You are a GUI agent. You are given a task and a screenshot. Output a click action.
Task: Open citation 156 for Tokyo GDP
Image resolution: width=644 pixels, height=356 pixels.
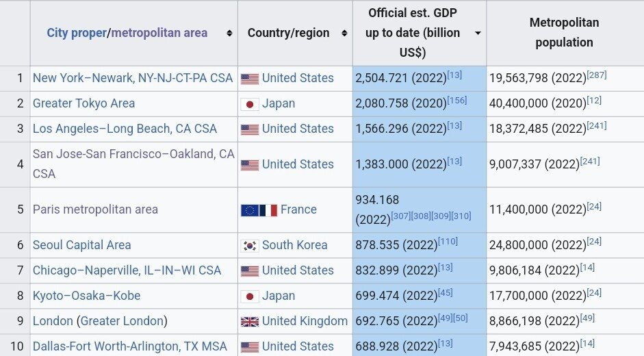click(456, 100)
